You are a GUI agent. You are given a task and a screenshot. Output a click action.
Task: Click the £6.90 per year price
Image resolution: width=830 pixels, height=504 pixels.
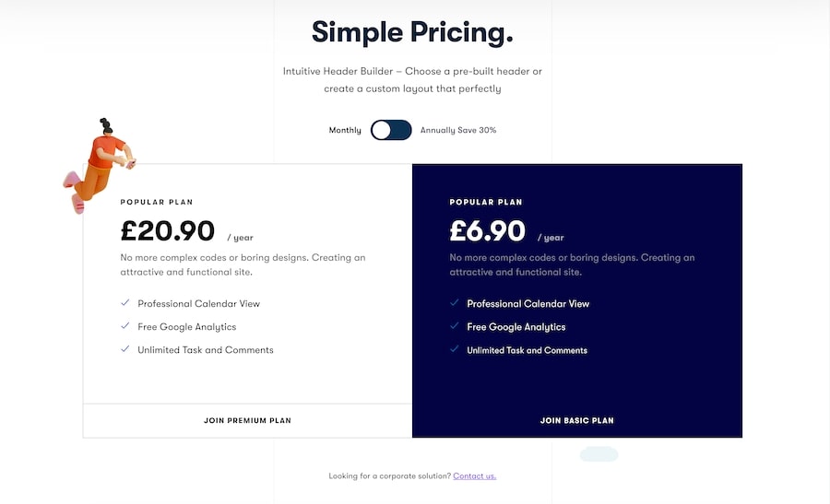click(488, 231)
